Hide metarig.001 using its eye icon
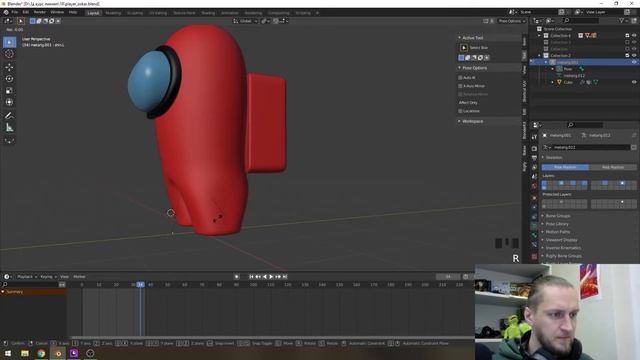The width and height of the screenshot is (640, 360). tap(634, 62)
